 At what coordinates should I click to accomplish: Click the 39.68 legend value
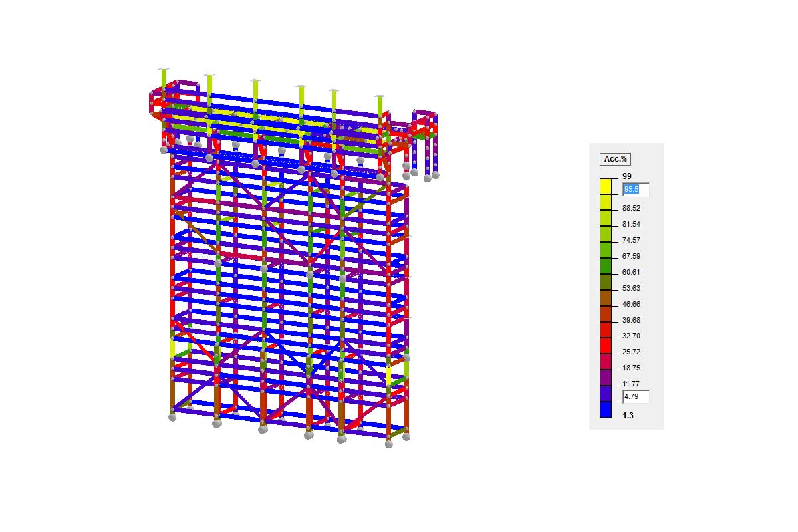(x=631, y=320)
